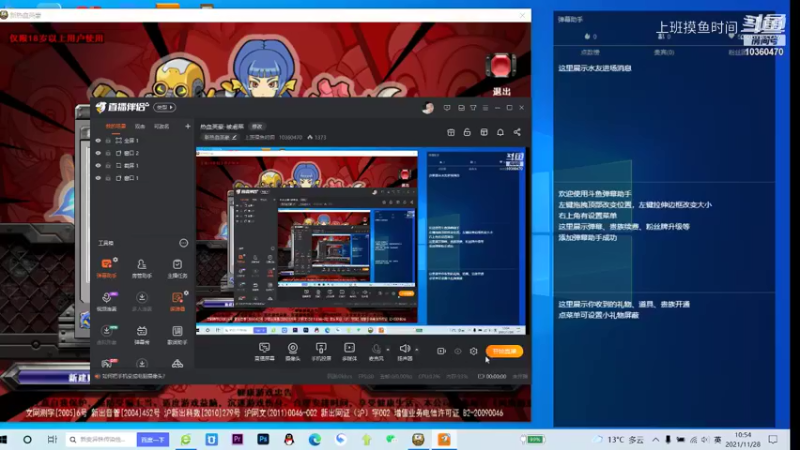The width and height of the screenshot is (800, 450).
Task: Select the 我的场景 scene tab
Action: [116, 126]
